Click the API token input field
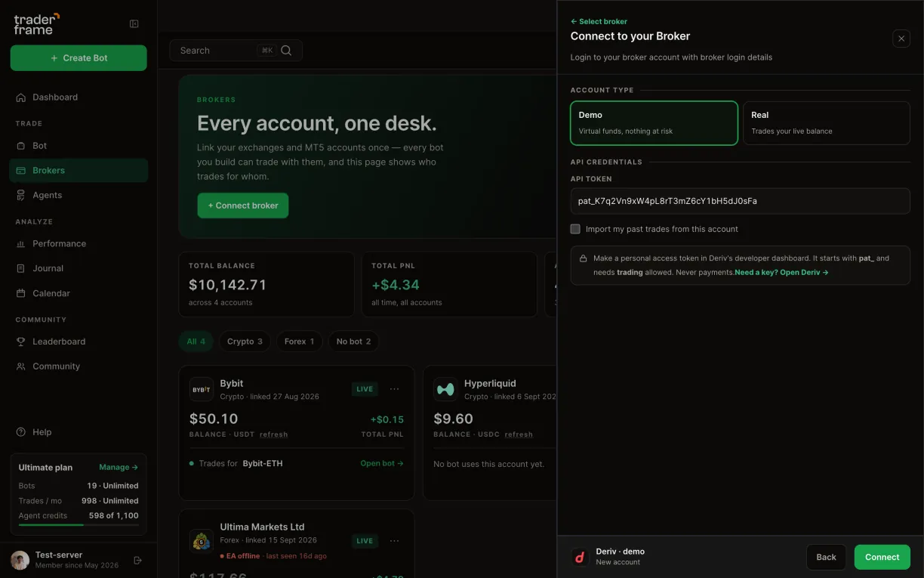This screenshot has height=578, width=924. tap(741, 201)
